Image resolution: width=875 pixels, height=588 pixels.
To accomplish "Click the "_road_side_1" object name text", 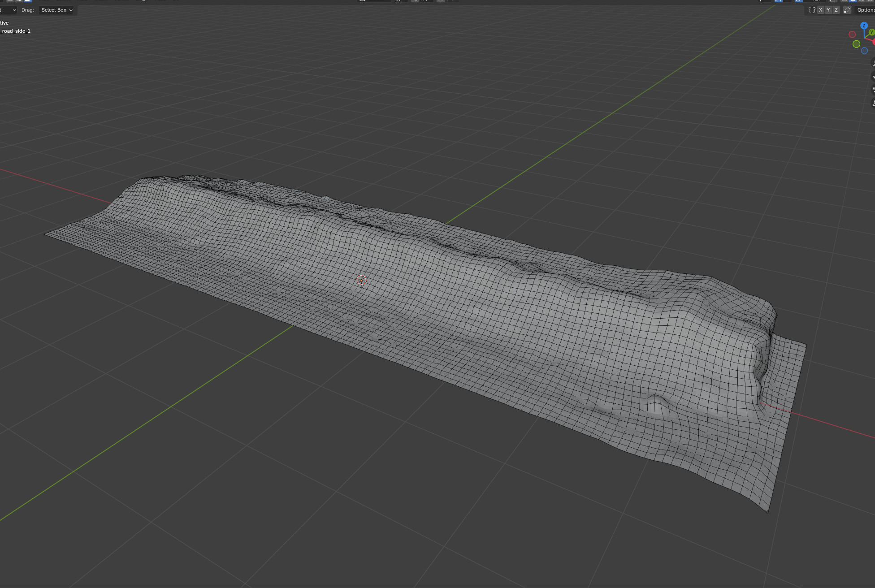I will click(15, 31).
